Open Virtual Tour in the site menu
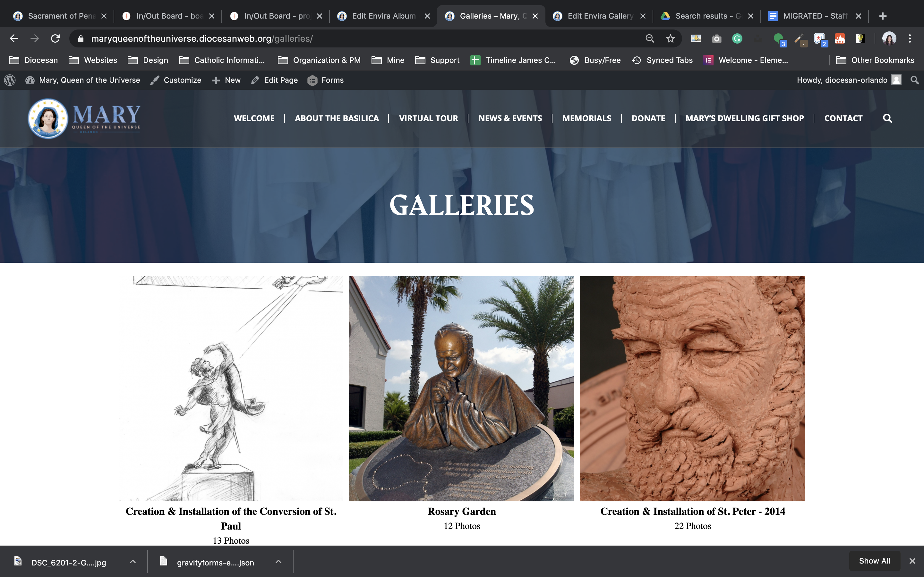Screen dimensions: 924x577 [x=428, y=118]
